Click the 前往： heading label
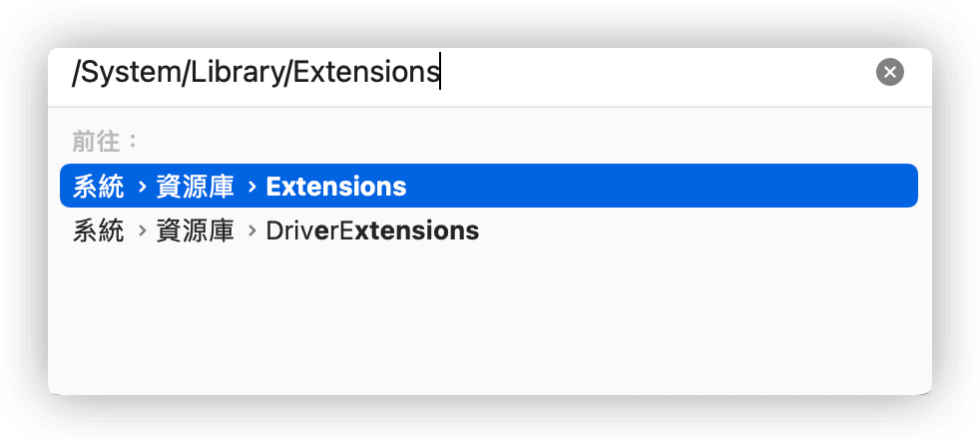 click(105, 142)
